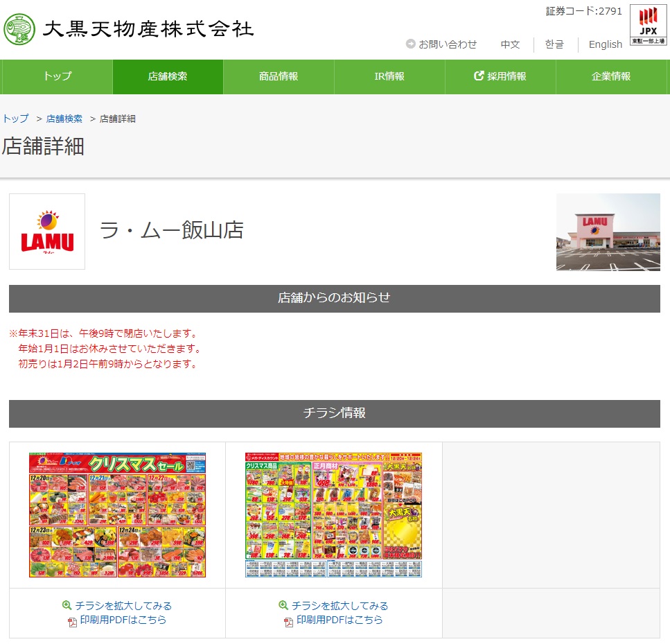
Task: Click the 店舗詳細 breadcrumb text
Action: tap(118, 119)
